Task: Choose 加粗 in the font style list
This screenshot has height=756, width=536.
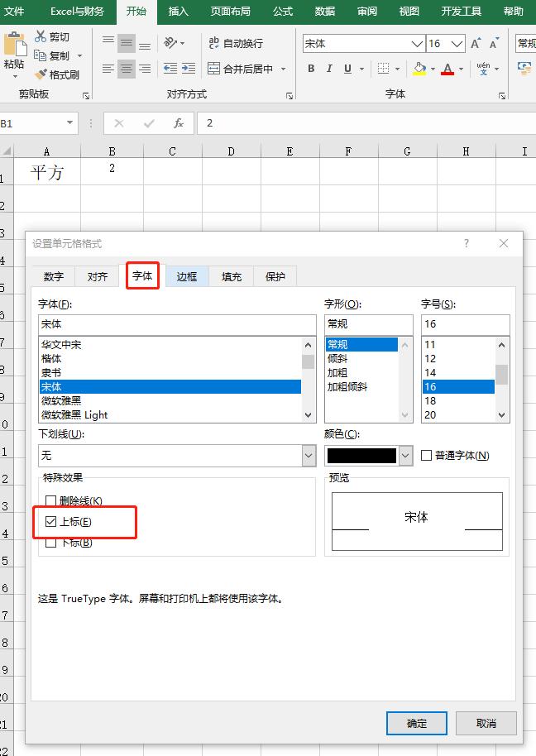Action: tap(361, 373)
